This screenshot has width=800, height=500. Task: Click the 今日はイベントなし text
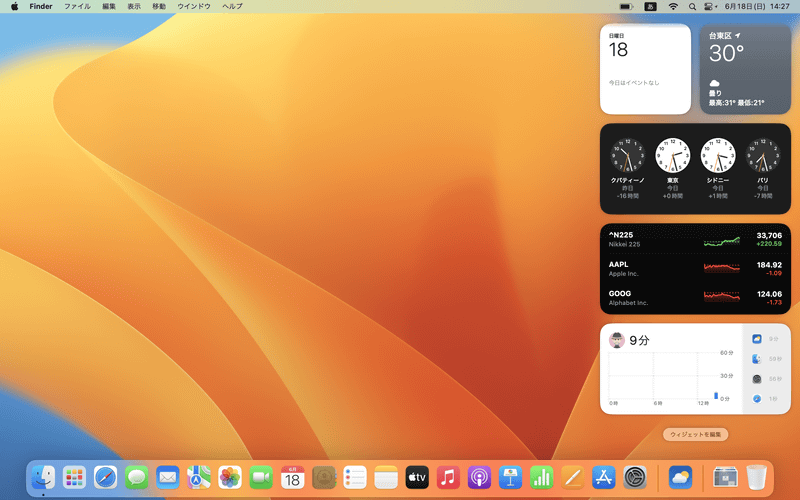(634, 83)
